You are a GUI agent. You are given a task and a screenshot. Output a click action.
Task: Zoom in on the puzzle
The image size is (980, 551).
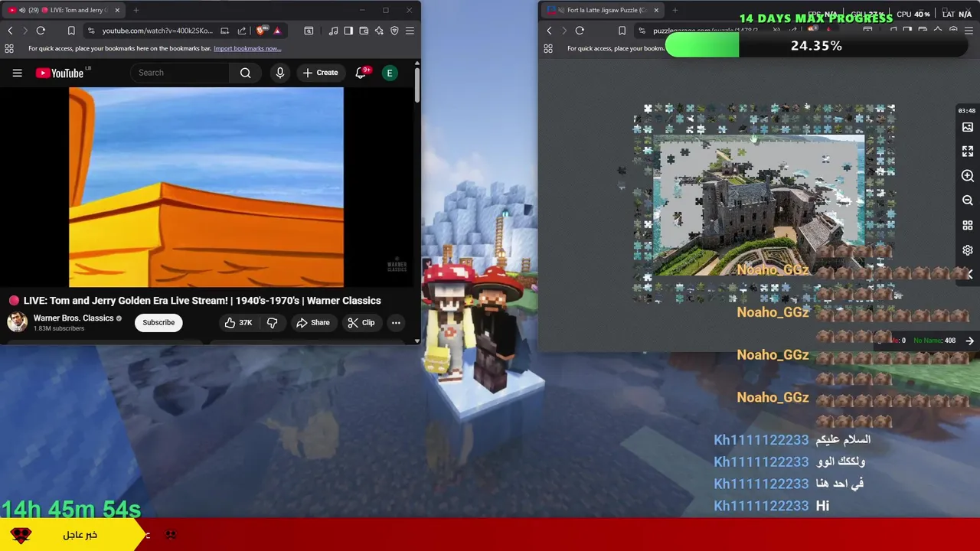pyautogui.click(x=968, y=176)
